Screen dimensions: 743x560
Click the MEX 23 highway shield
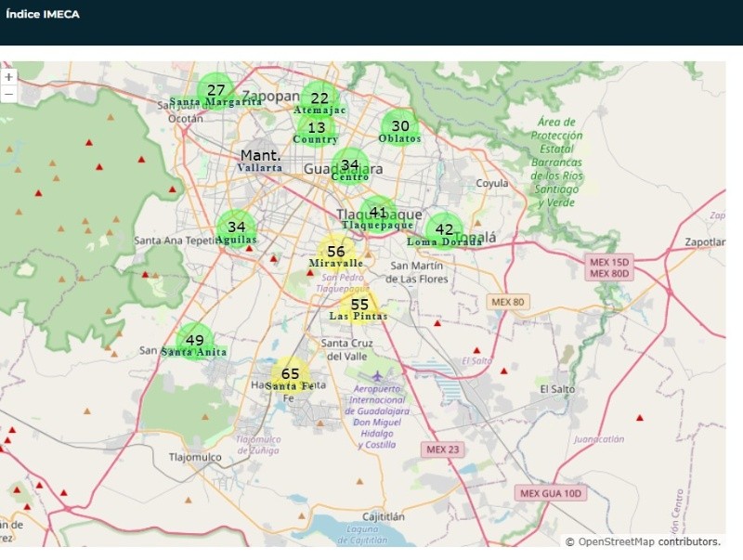442,449
